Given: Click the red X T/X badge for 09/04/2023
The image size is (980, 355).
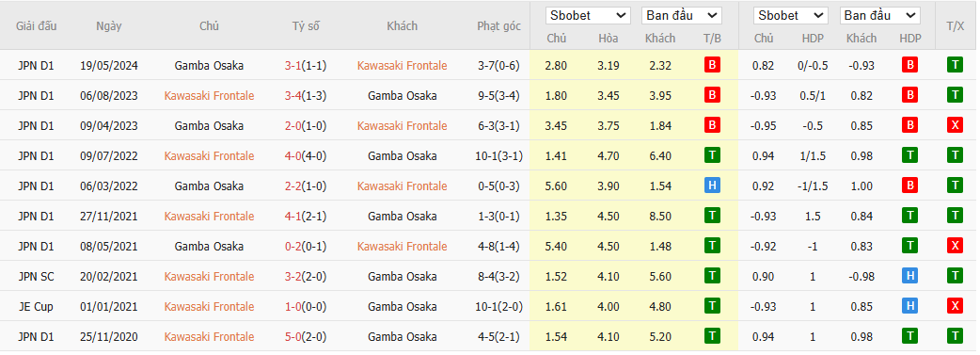Looking at the screenshot, I should (955, 125).
